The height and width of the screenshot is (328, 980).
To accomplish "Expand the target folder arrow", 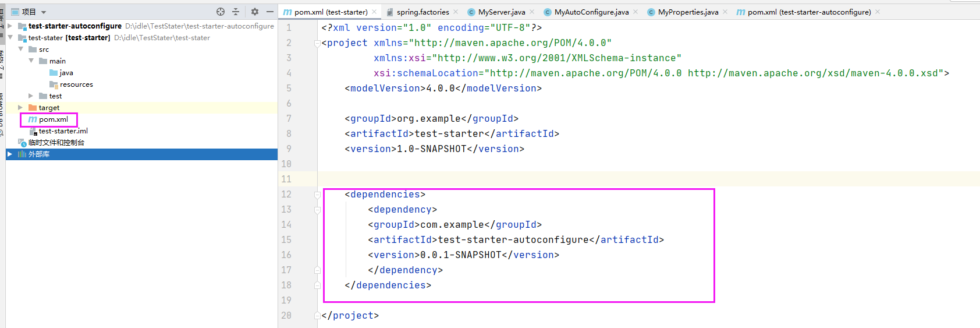I will pos(21,108).
